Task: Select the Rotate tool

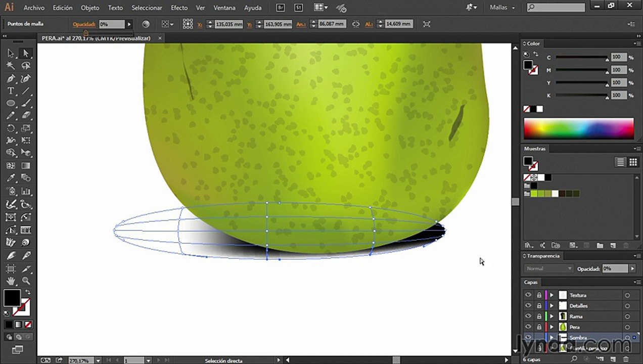Action: 11,128
